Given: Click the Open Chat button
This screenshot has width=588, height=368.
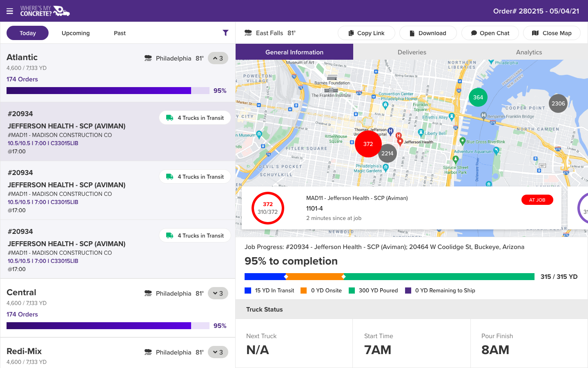Looking at the screenshot, I should pyautogui.click(x=490, y=33).
